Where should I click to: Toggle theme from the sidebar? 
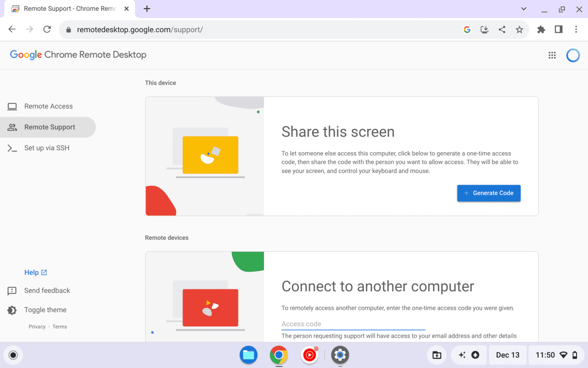[x=45, y=310]
